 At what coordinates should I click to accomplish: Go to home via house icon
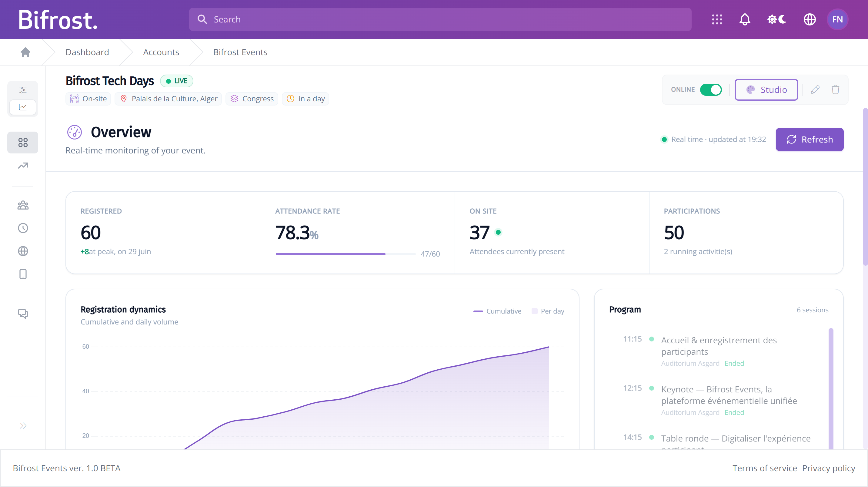(25, 52)
